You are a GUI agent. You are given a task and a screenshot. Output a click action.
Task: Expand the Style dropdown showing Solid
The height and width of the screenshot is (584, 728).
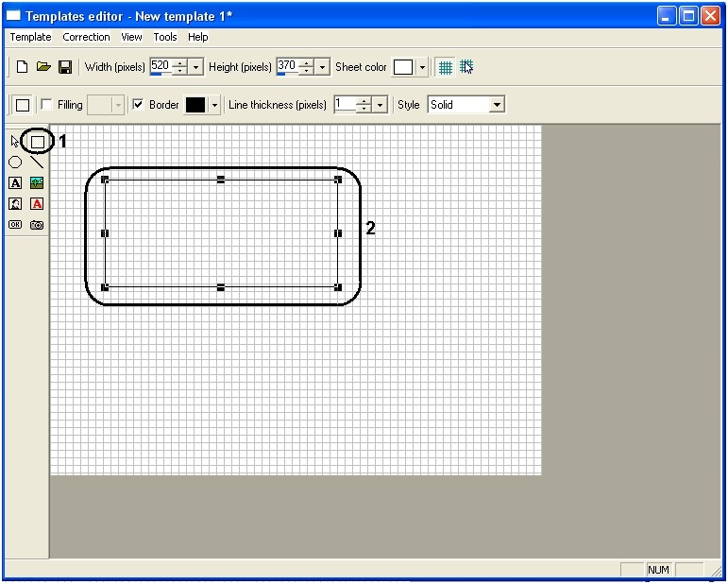[x=497, y=105]
